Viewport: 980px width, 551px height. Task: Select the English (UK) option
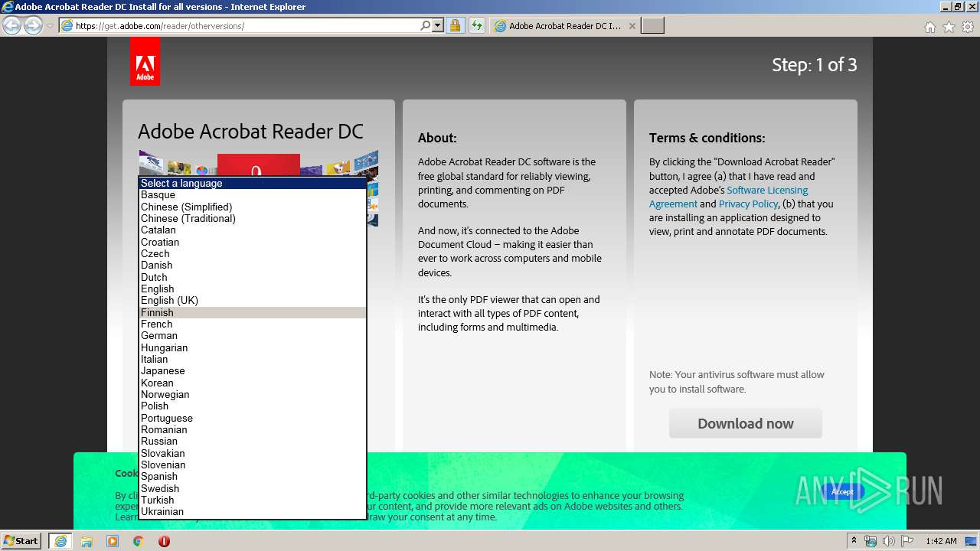pyautogui.click(x=253, y=301)
